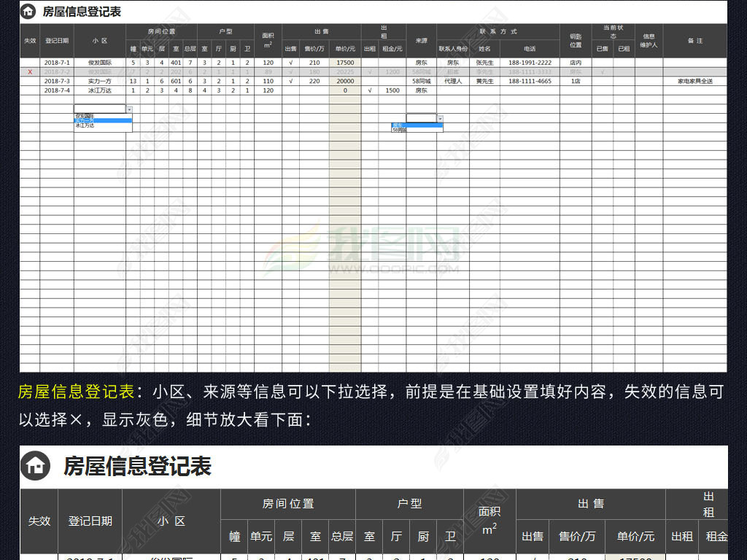Open the 来源 dropdown arrow in the table
The height and width of the screenshot is (560, 747).
440,117
